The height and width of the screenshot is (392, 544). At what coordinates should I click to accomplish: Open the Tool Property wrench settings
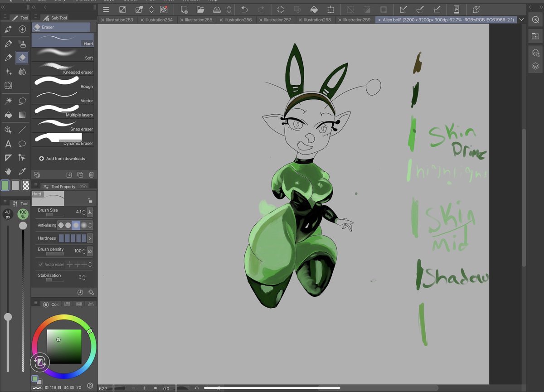(x=91, y=292)
